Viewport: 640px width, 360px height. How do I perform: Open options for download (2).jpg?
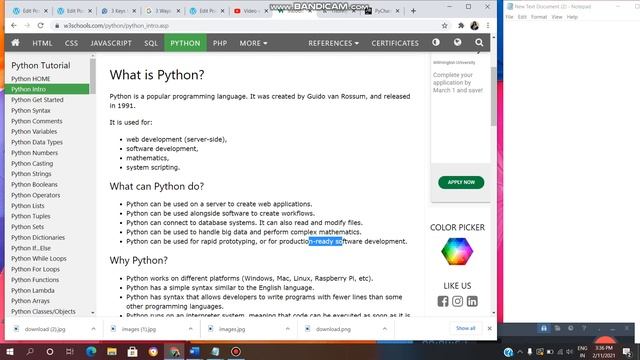point(93,329)
